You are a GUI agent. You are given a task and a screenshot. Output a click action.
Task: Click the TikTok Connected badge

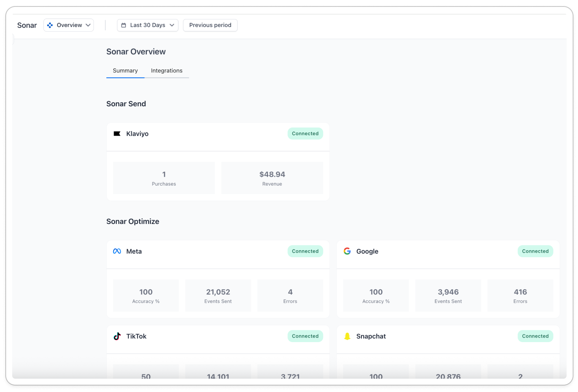click(x=305, y=336)
